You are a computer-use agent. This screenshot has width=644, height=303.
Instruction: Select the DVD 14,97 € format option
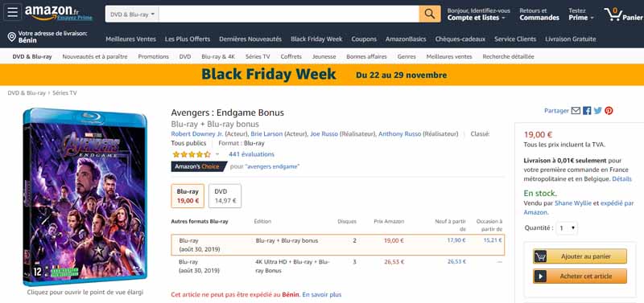225,196
